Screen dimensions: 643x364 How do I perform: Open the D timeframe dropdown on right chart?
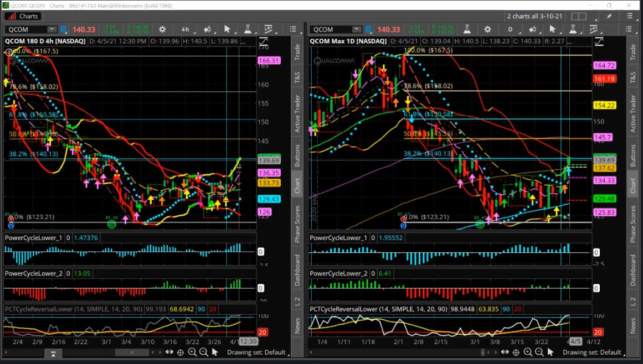(511, 29)
